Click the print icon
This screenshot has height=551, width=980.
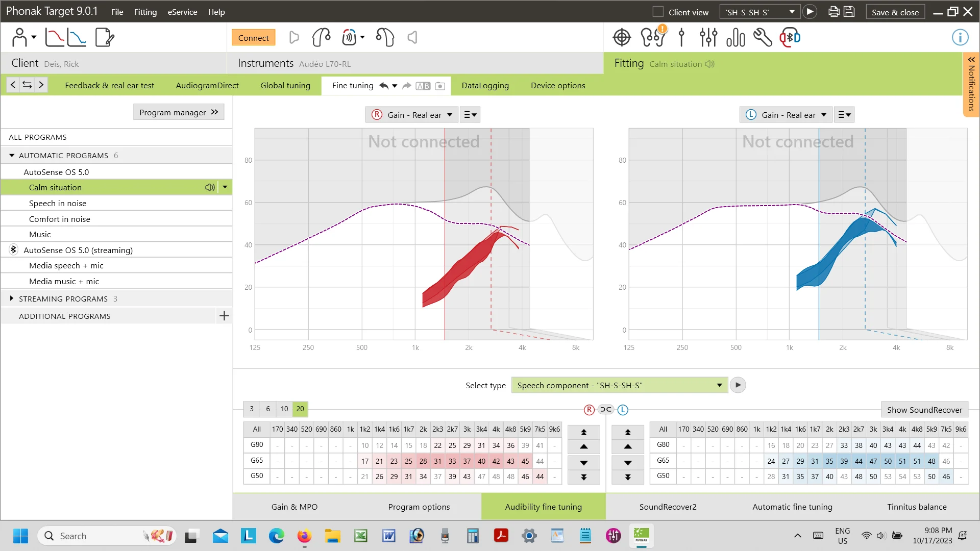(834, 12)
